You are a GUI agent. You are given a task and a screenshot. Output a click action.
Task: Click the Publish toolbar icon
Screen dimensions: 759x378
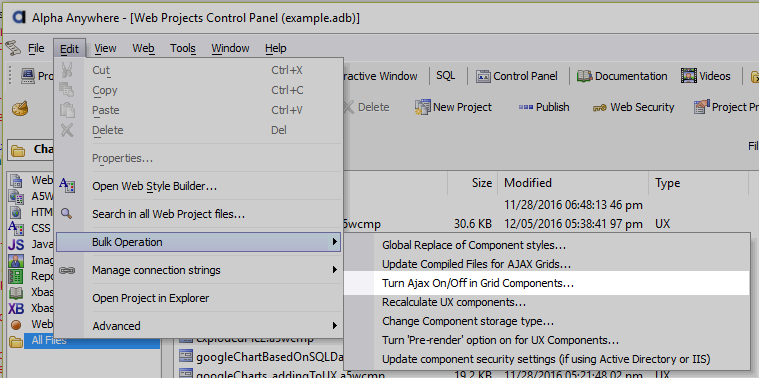[526, 107]
